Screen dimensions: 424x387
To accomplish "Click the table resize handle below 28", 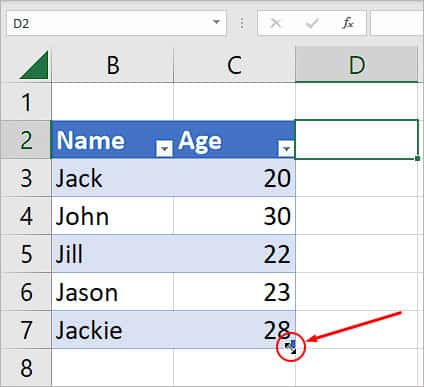I will click(x=291, y=347).
